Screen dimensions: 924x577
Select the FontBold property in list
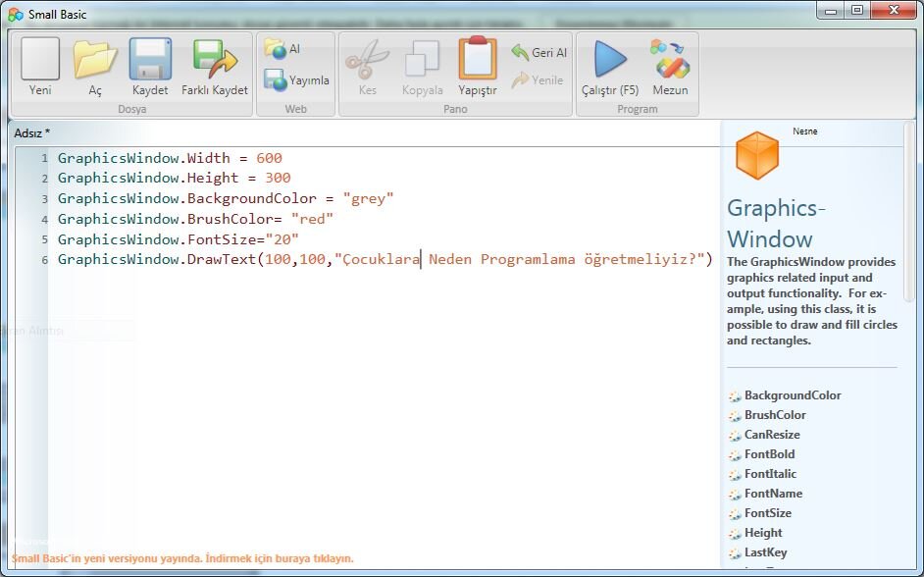click(x=769, y=454)
